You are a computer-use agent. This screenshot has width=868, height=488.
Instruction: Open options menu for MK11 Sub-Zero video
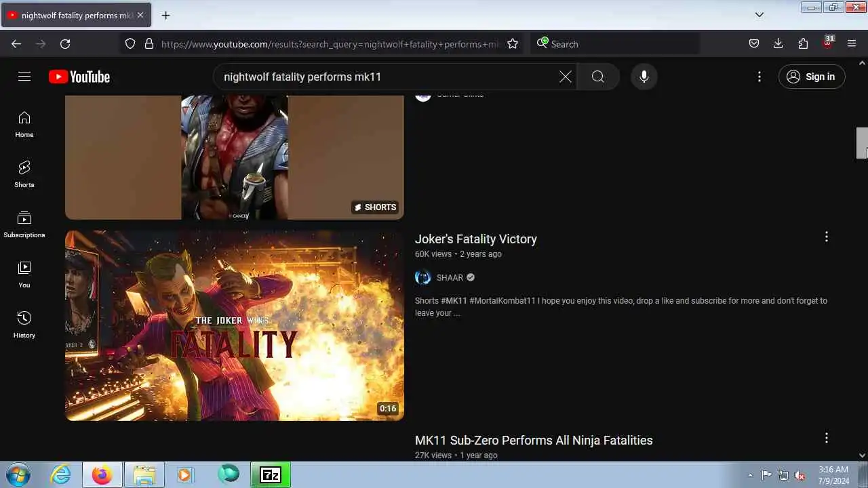click(826, 438)
